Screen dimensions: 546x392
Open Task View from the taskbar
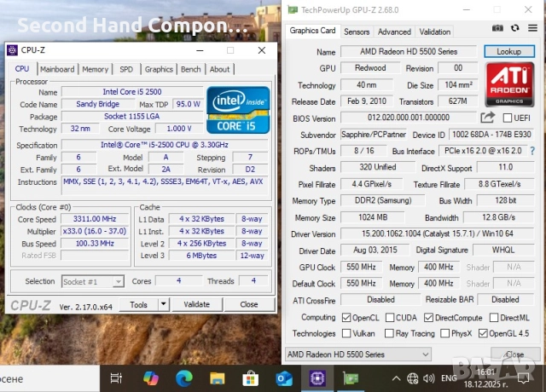coord(116,378)
